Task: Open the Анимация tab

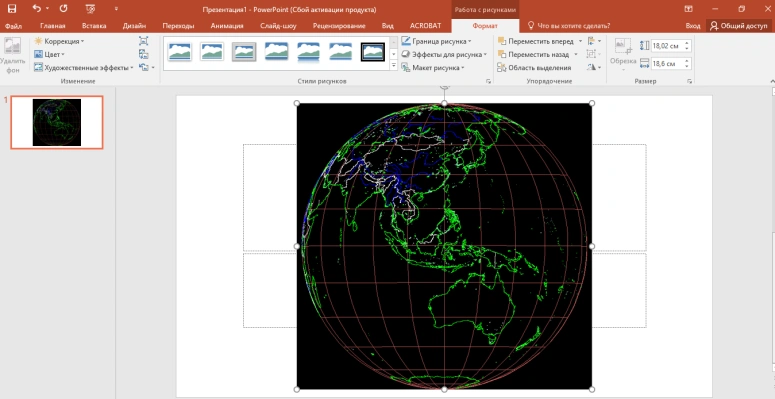Action: coord(226,26)
